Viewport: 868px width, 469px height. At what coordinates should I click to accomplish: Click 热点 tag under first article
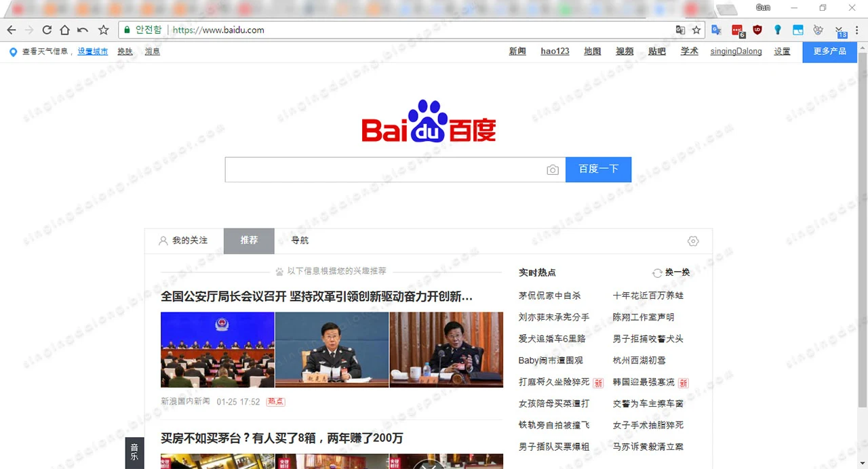276,402
